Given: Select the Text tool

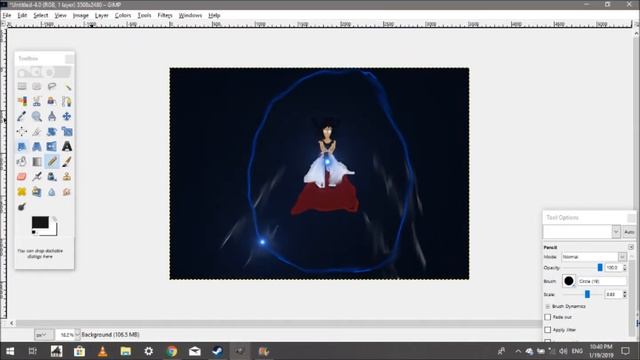Looking at the screenshot, I should tap(67, 146).
